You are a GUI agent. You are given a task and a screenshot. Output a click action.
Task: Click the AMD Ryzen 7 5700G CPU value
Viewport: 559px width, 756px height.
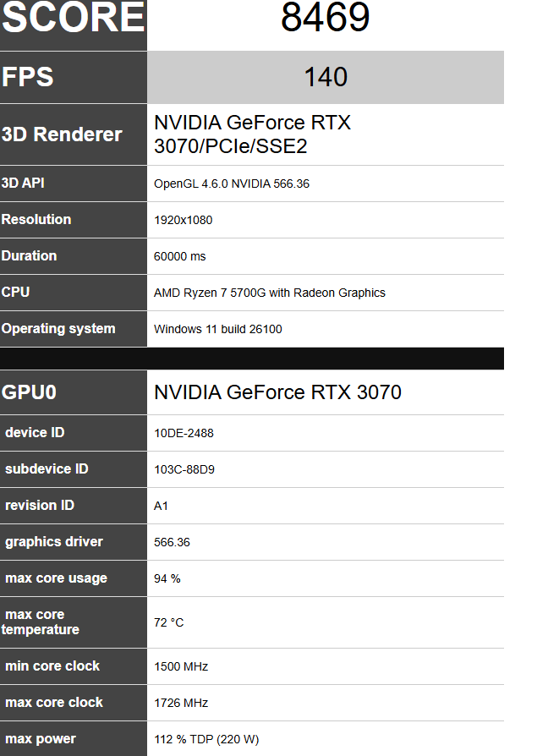click(270, 293)
